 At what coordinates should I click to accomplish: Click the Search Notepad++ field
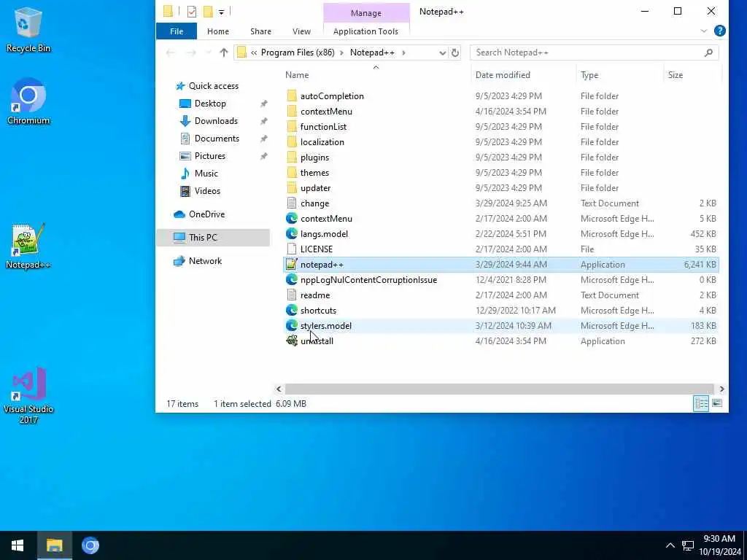[594, 52]
